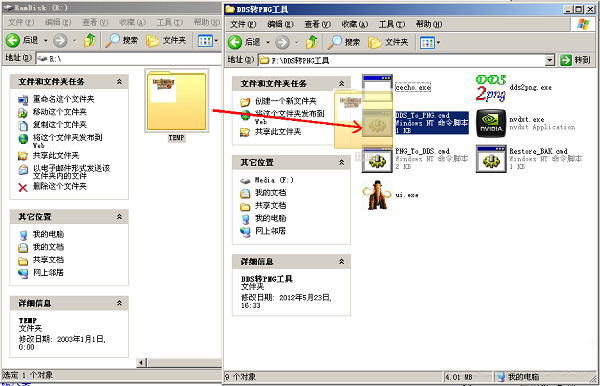Toggle Folders pane in DDS转PNG工具 window
The image size is (600, 386).
(x=388, y=42)
